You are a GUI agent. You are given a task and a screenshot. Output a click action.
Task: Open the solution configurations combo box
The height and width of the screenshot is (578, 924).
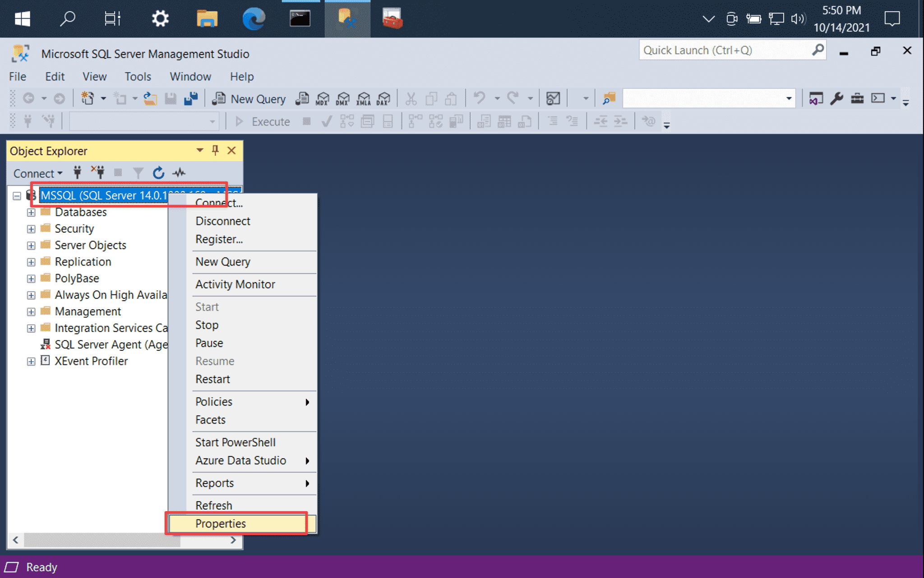pos(708,98)
